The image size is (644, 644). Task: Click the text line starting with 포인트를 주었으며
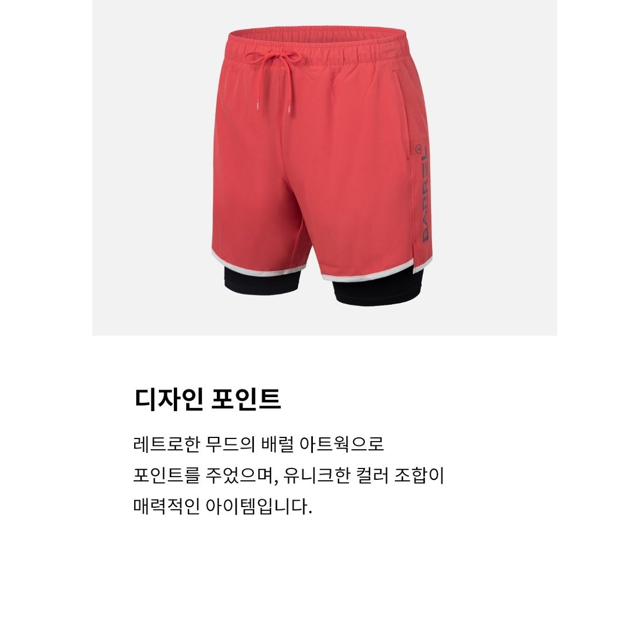pos(289,475)
